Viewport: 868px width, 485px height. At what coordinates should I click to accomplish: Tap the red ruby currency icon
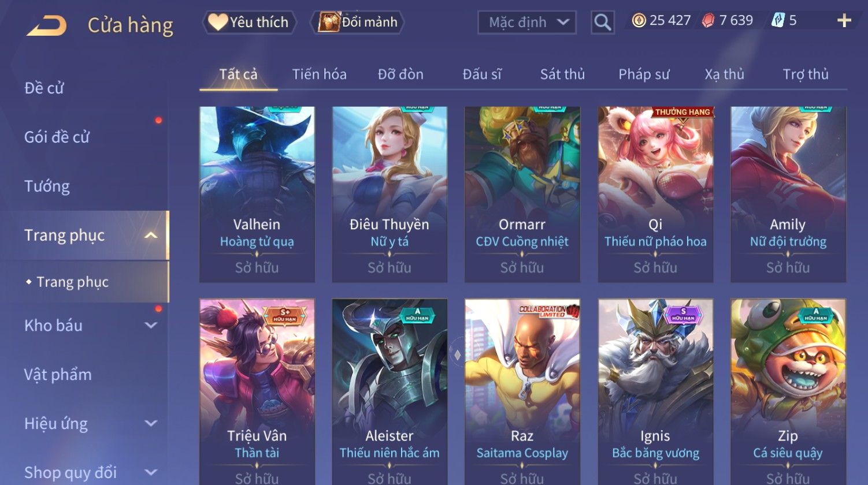tap(708, 21)
